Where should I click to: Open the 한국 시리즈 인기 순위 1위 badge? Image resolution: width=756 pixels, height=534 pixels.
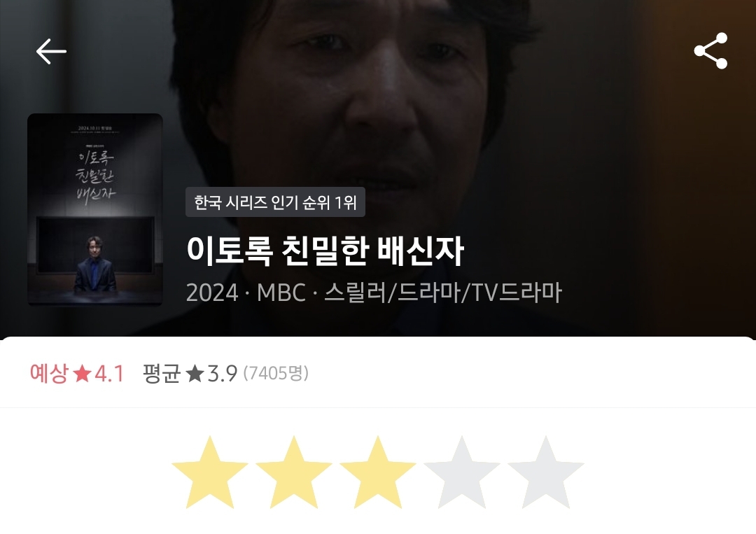275,202
